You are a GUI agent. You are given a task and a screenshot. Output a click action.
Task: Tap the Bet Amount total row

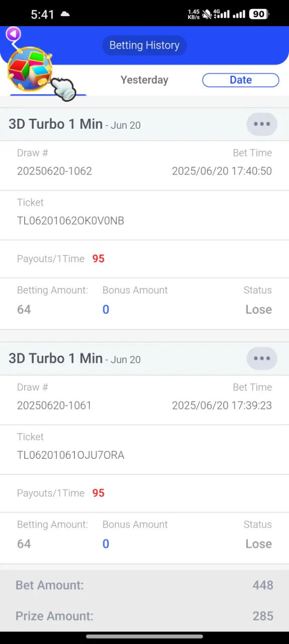[144, 585]
